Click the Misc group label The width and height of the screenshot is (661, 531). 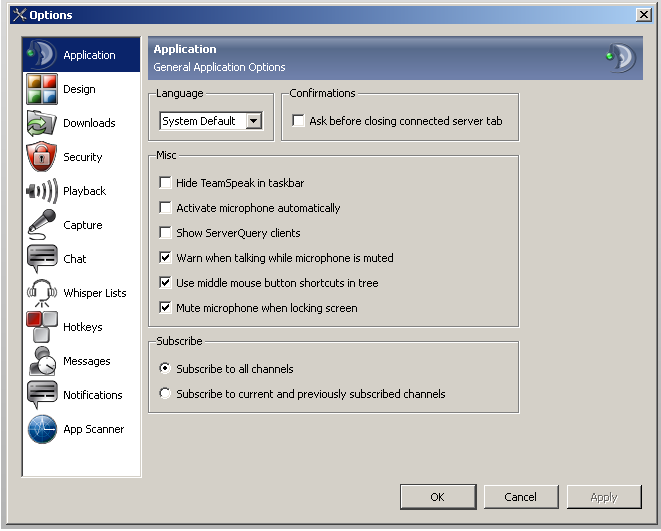point(166,155)
